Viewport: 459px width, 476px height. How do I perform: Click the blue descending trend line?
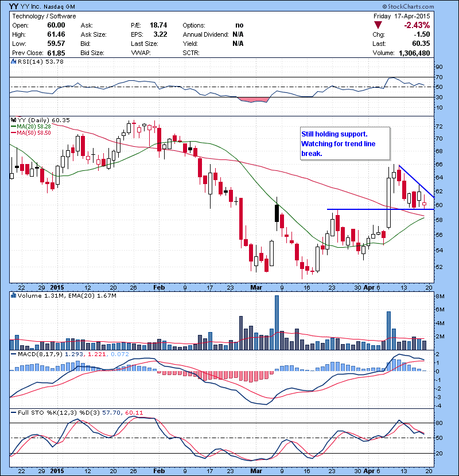click(x=417, y=181)
